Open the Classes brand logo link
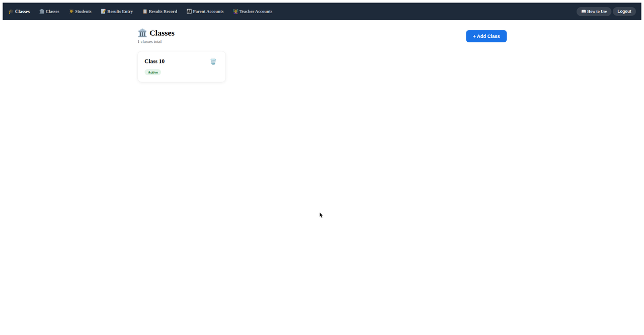The image size is (644, 335). point(19,11)
